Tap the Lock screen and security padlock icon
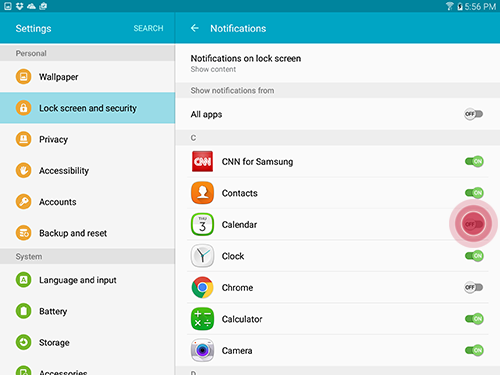Screen dimensions: 500x375 23,108
